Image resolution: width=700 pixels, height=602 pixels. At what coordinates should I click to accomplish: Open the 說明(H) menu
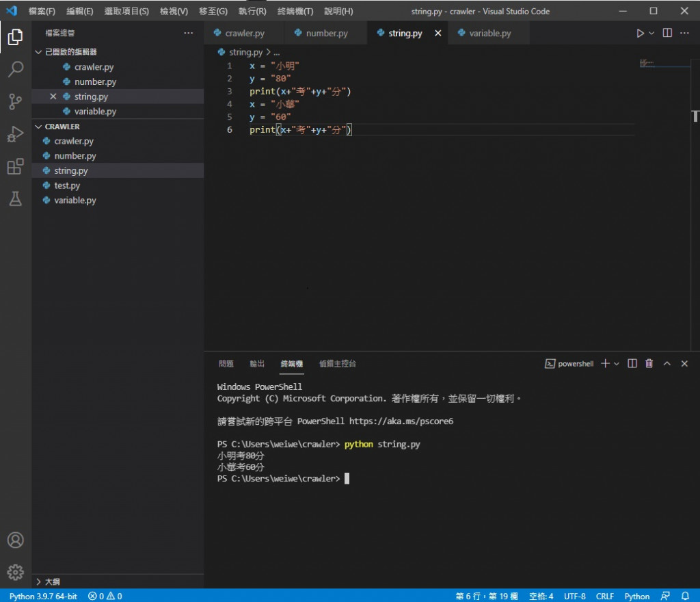pyautogui.click(x=338, y=11)
